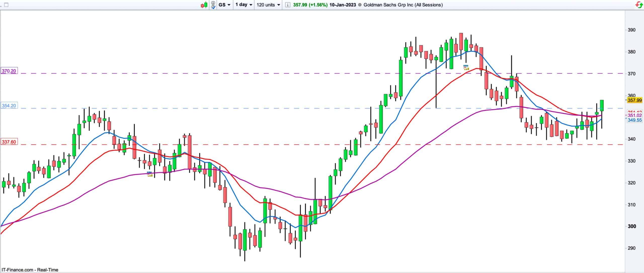
Task: Select the 354.20 blue level label
Action: click(9, 106)
